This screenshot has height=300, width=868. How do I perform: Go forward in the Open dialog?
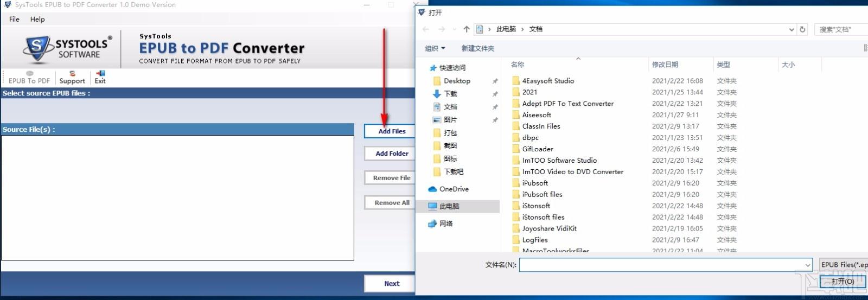tap(442, 29)
